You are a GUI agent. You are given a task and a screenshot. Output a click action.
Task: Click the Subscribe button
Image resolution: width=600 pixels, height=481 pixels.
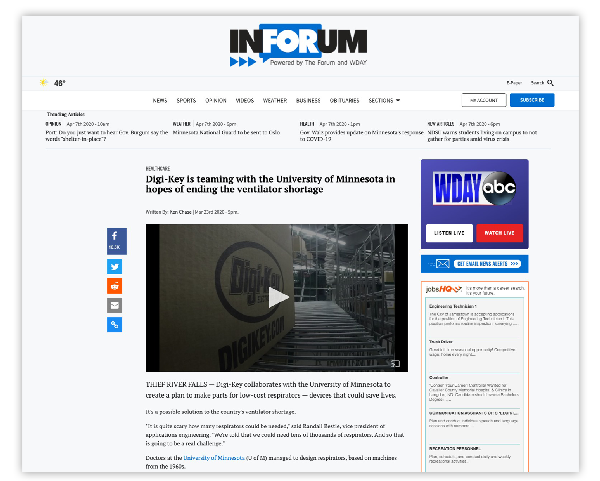coord(532,100)
